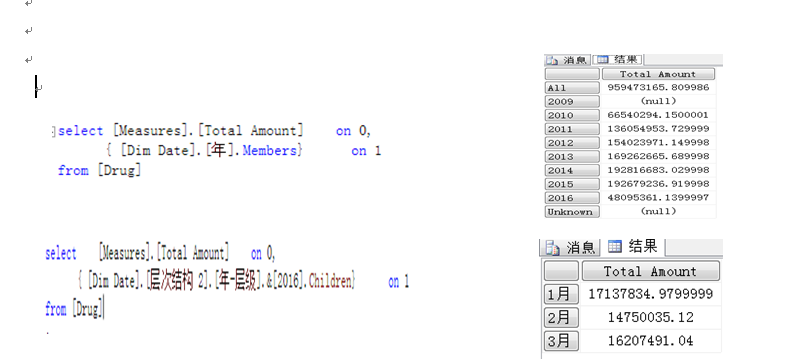
Task: Click the empty corner header cell of the yearly grid
Action: click(572, 74)
